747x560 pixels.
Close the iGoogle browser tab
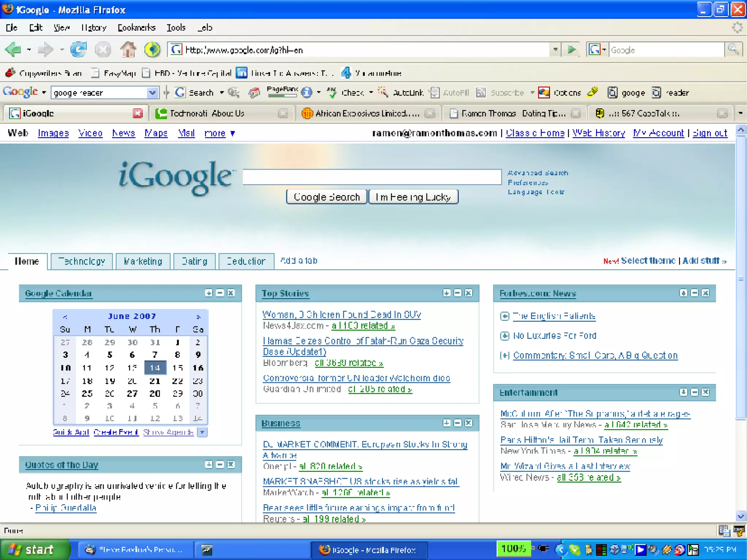tap(138, 113)
